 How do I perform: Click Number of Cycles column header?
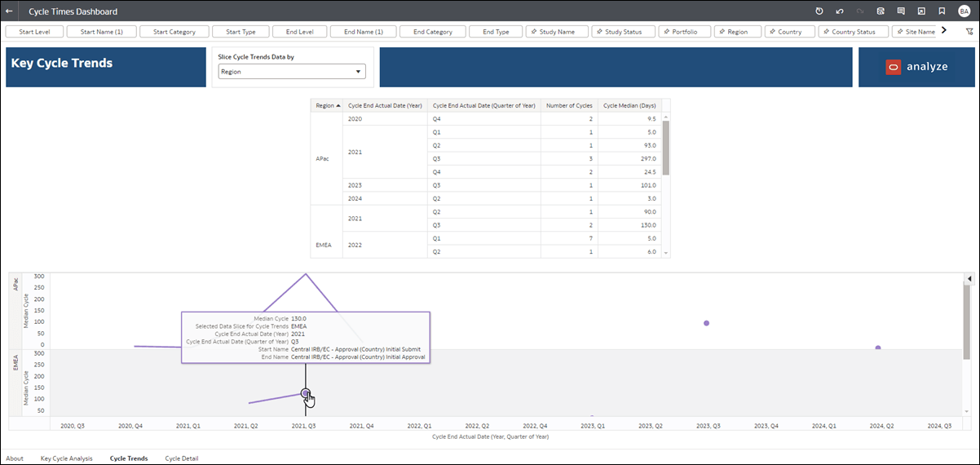tap(568, 105)
